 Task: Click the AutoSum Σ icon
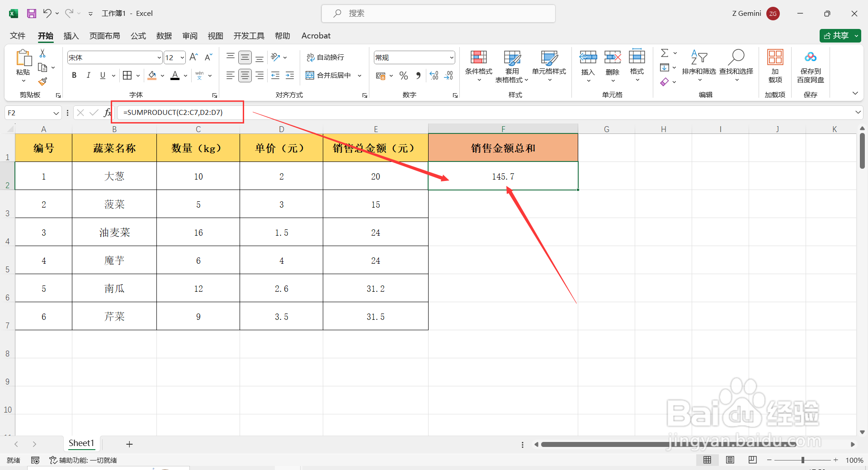click(x=664, y=52)
